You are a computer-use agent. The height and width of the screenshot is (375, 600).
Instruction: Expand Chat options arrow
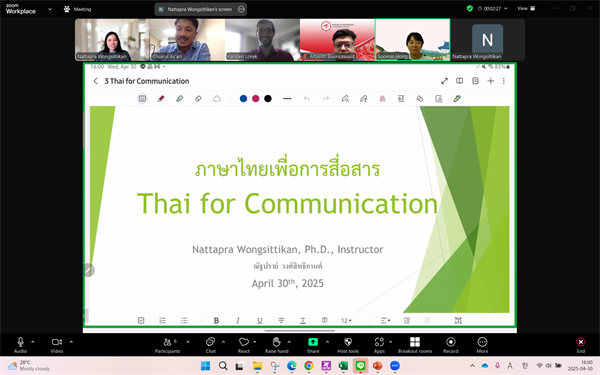(x=223, y=342)
